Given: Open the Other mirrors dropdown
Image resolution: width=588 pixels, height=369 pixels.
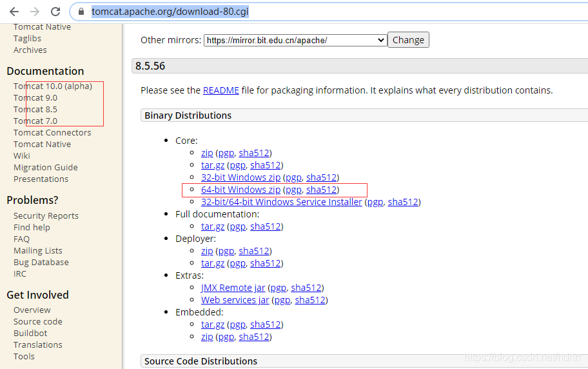Looking at the screenshot, I should [x=295, y=40].
